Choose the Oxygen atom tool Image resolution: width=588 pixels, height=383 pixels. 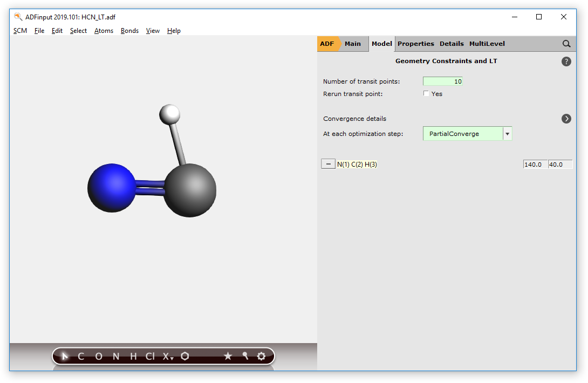click(x=99, y=357)
